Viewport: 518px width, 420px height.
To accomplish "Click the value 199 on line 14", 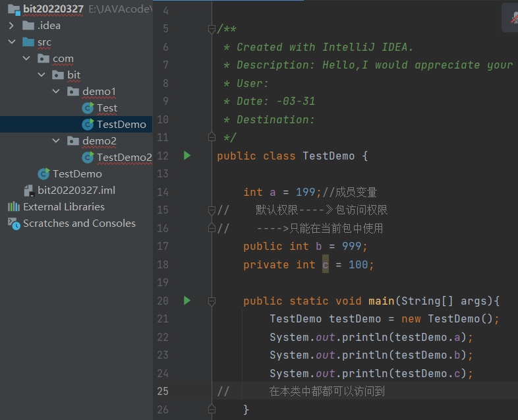I will click(306, 192).
